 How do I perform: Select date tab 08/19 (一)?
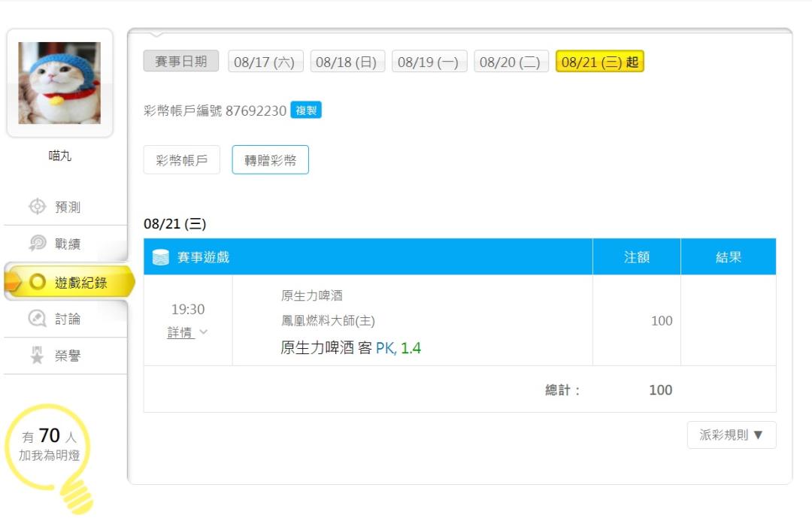[429, 62]
